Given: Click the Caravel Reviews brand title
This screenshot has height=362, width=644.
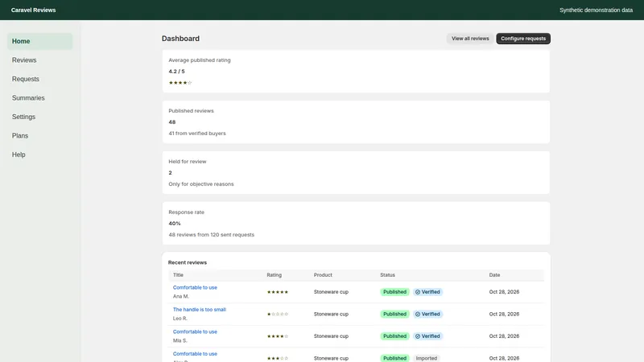Looking at the screenshot, I should point(33,10).
